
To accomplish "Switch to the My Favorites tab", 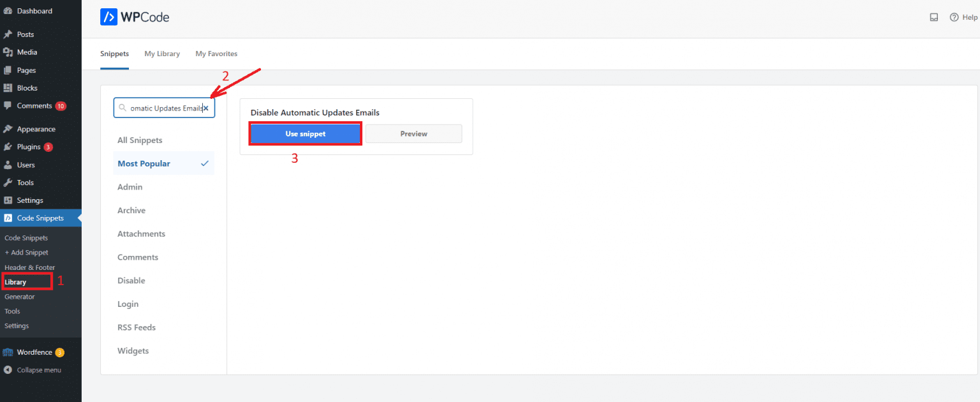I will pos(216,54).
